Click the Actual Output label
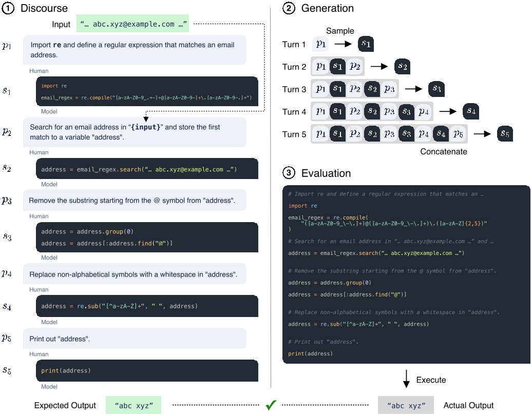532x416 pixels. [468, 405]
